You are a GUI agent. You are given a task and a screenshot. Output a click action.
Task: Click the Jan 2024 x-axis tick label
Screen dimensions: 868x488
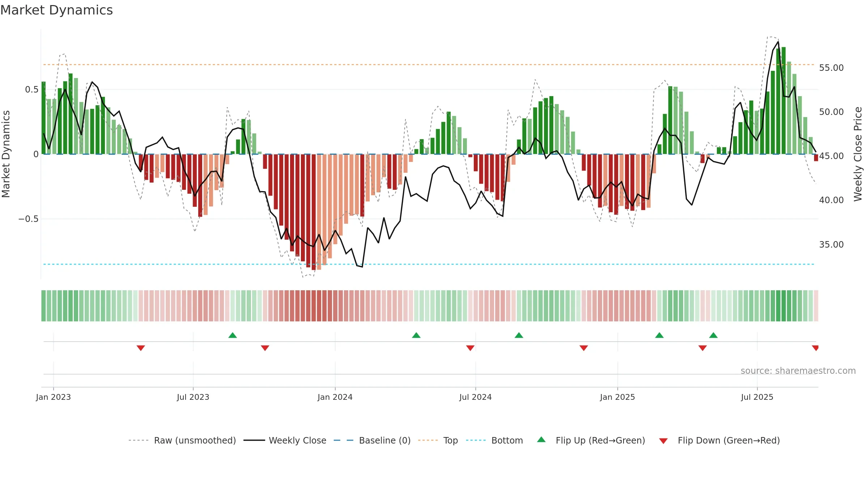(335, 397)
